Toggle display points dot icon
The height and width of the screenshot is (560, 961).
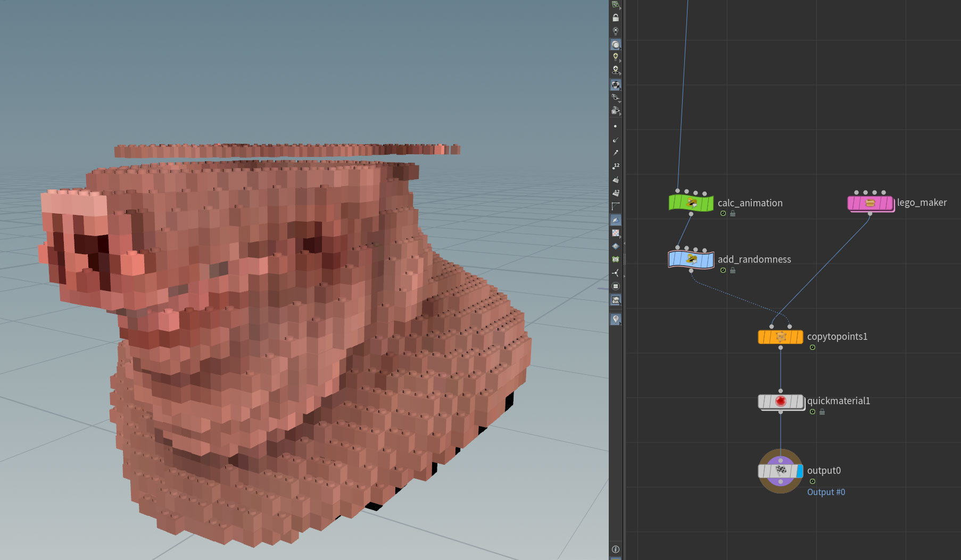tap(616, 126)
